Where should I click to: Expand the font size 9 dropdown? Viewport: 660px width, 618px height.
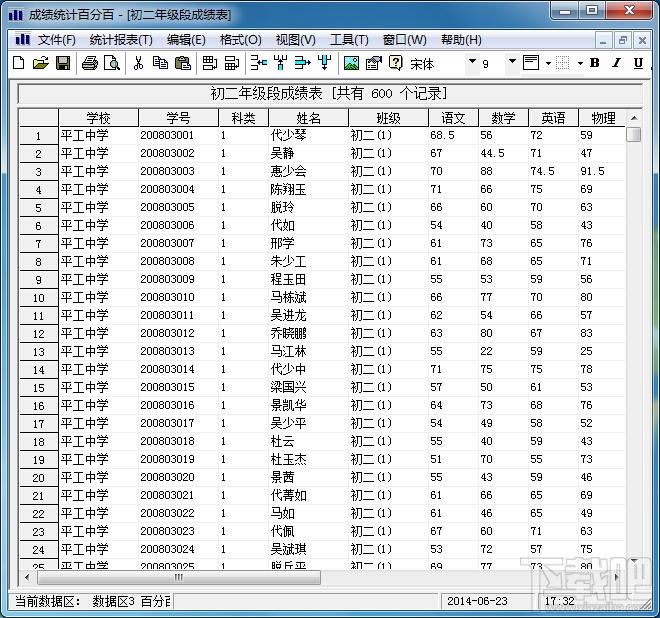point(512,62)
